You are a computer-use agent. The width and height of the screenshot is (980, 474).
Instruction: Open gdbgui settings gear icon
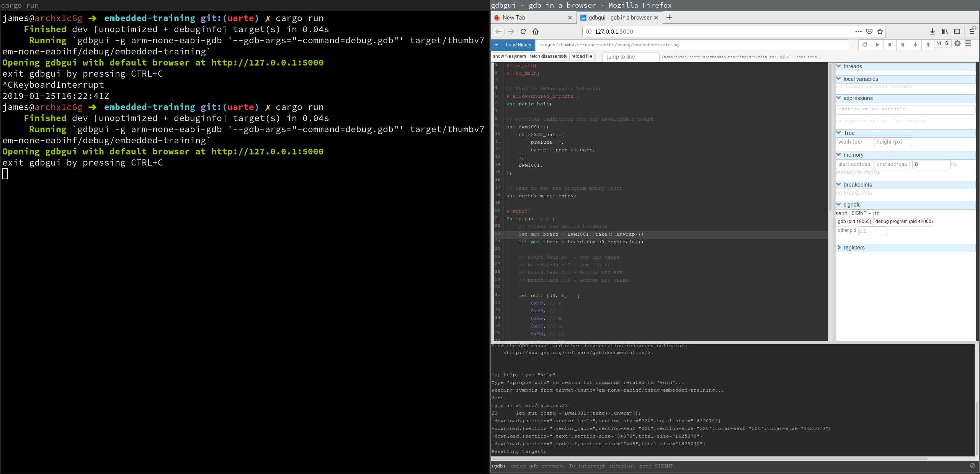tap(957, 44)
